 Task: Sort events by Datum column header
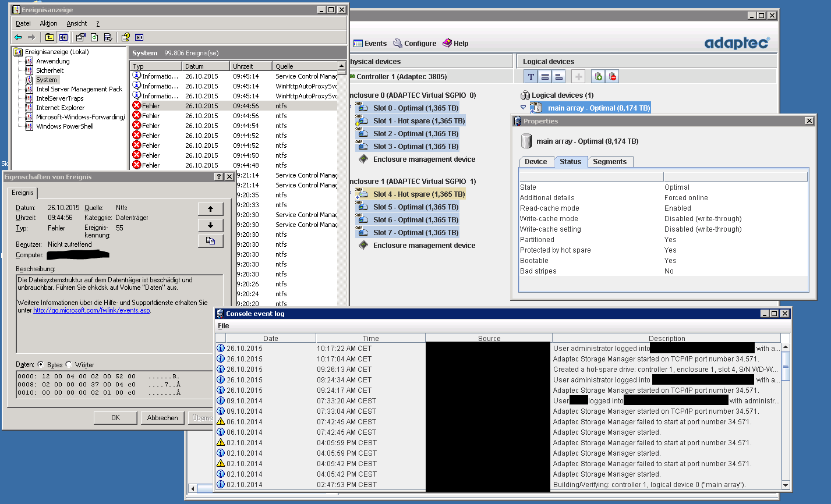(x=204, y=66)
